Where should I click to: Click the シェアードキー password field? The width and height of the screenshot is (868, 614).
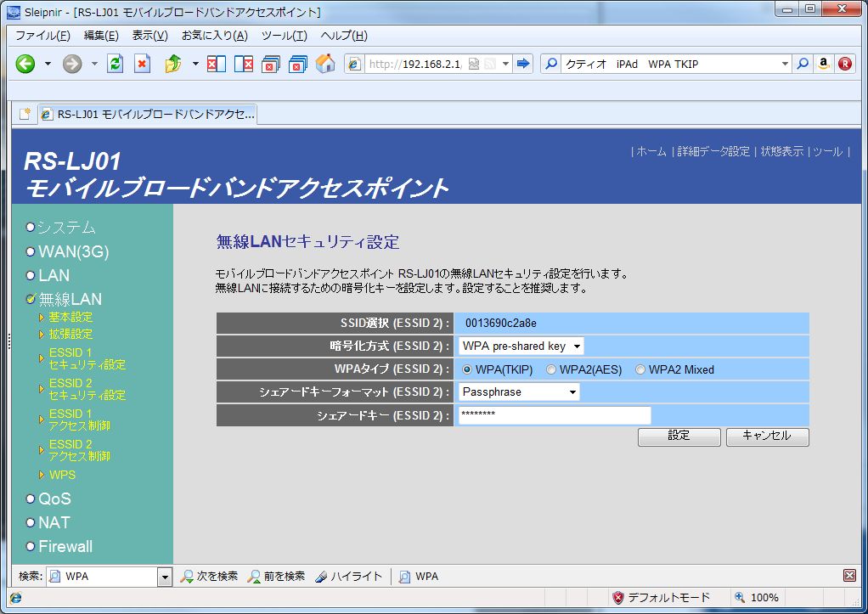pos(555,415)
